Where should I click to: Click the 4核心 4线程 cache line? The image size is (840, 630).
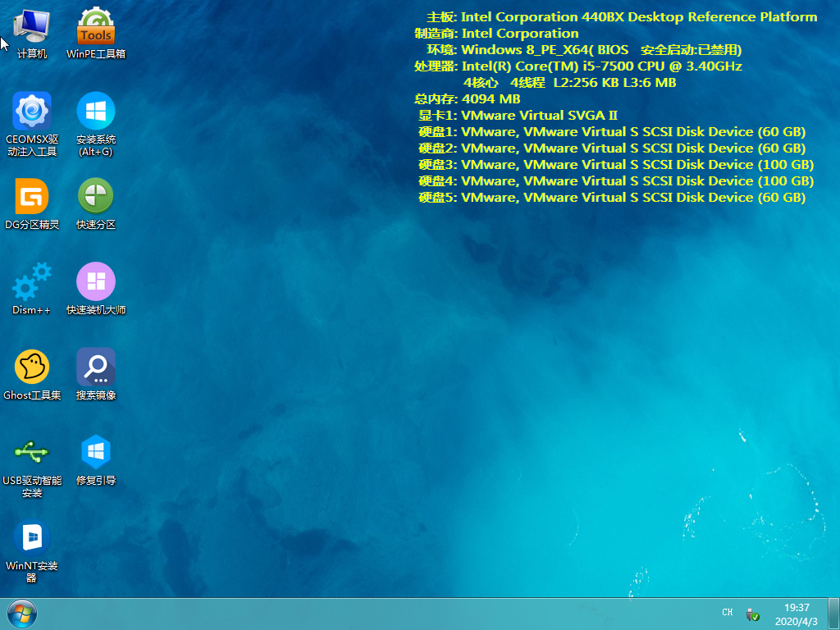pyautogui.click(x=569, y=83)
